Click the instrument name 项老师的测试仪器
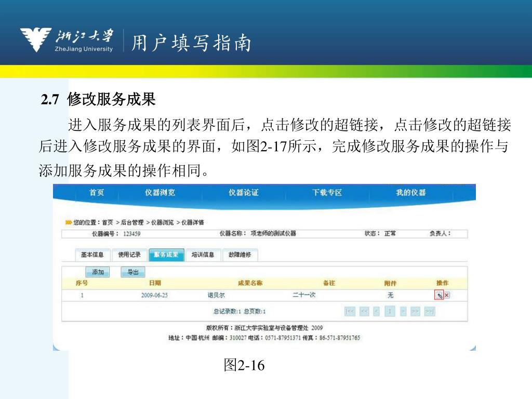Viewport: 532px width, 399px height. [273, 233]
